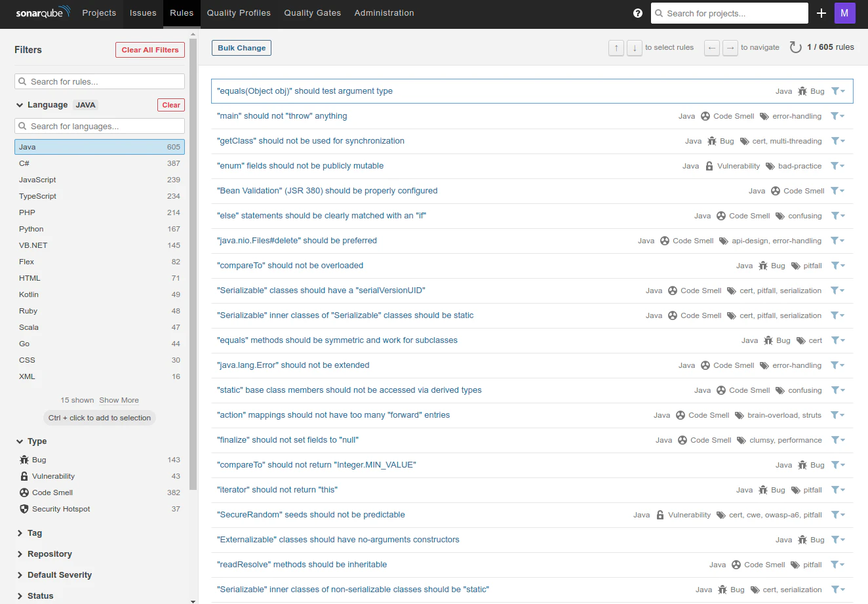Screen dimensions: 868x604
Task: Click the down arrow select-rule button
Action: point(635,48)
